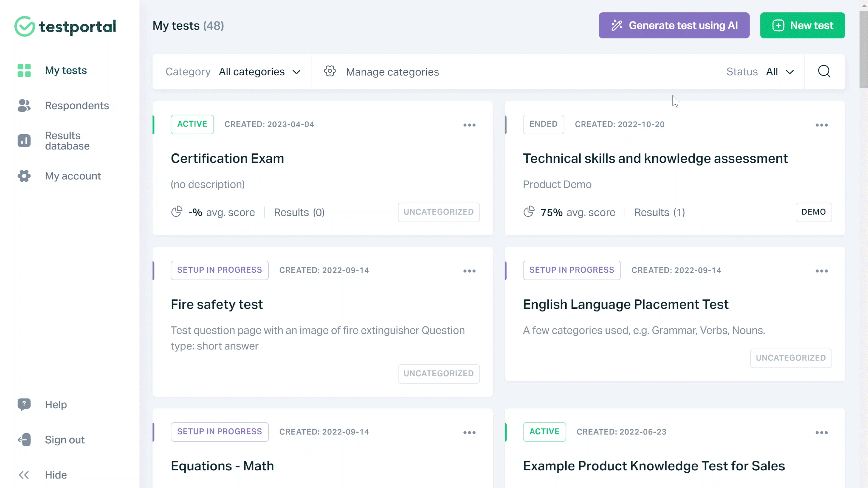
Task: Open options menu on Fire safety test card
Action: pos(469,271)
